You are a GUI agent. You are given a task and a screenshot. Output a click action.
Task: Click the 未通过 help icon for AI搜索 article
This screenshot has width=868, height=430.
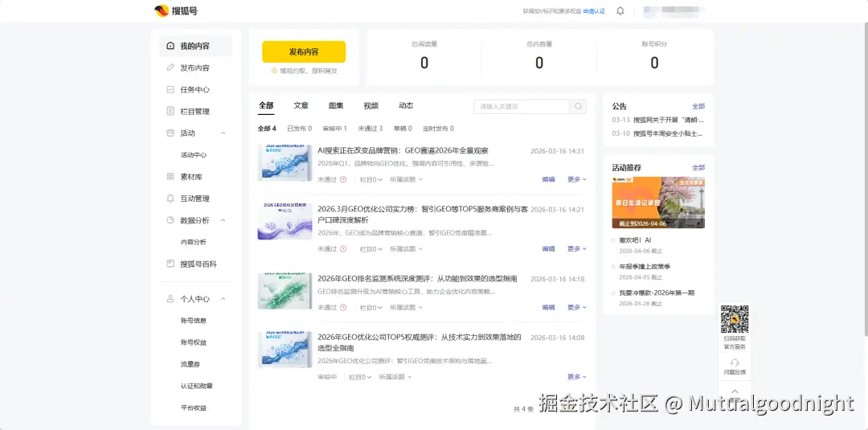click(343, 179)
